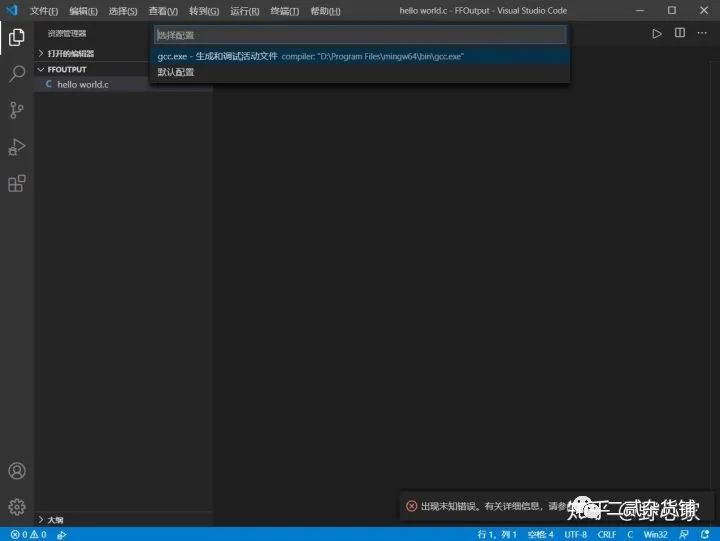Show errors and warnings in status bar
This screenshot has width=720, height=541.
[x=28, y=535]
